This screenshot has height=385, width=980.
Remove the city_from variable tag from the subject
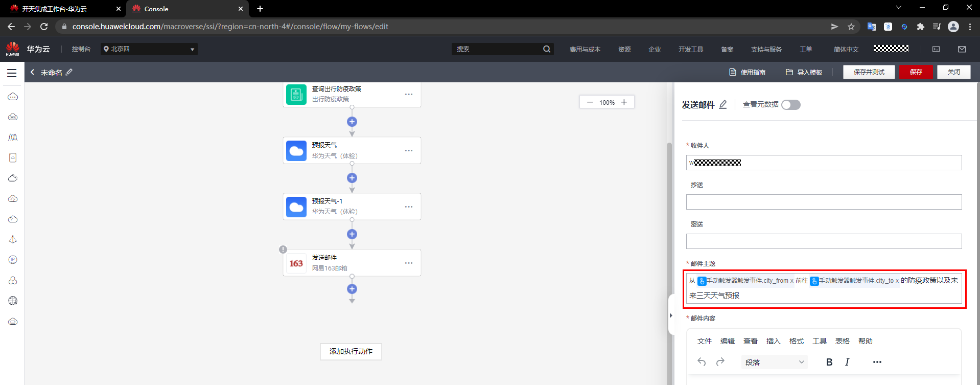tap(792, 281)
